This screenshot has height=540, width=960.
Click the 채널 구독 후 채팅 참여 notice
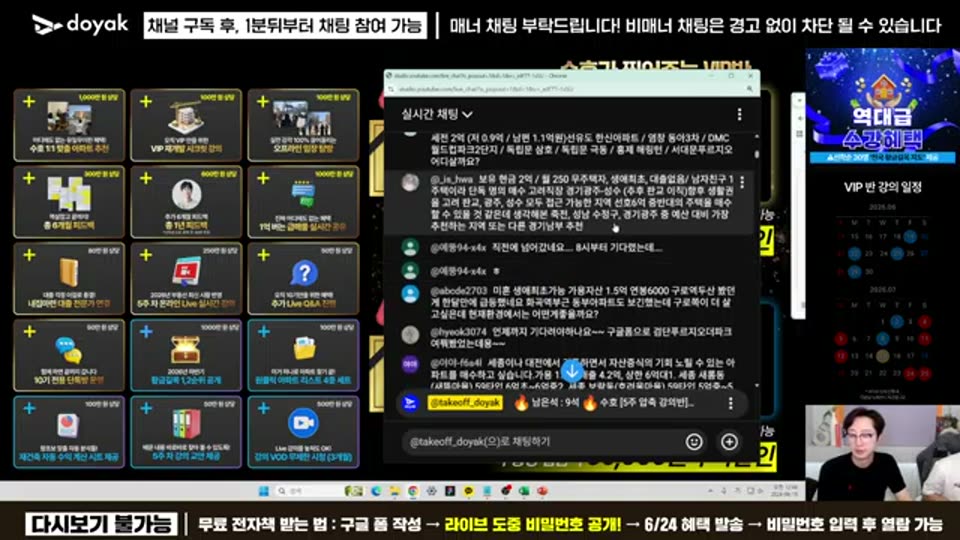click(285, 26)
